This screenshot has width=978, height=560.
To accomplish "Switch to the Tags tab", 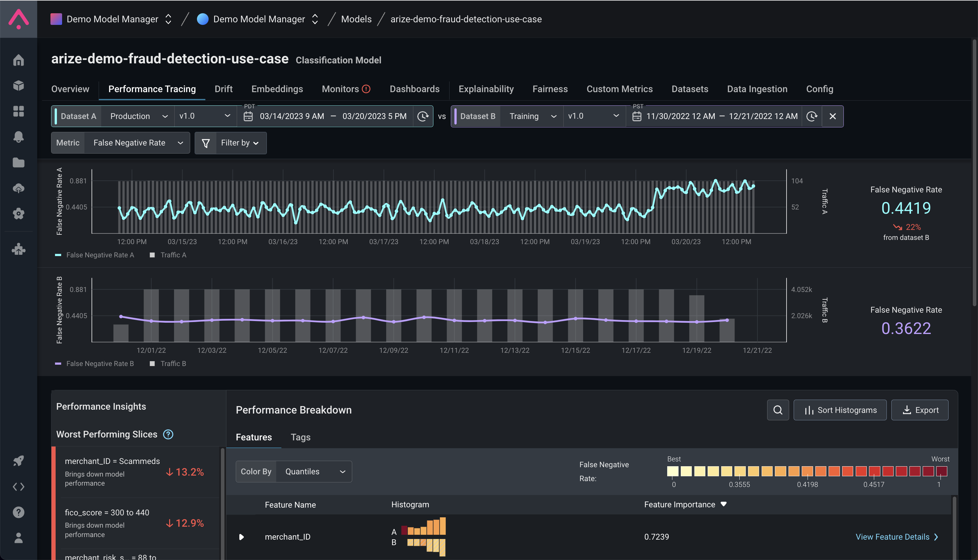I will click(x=300, y=437).
